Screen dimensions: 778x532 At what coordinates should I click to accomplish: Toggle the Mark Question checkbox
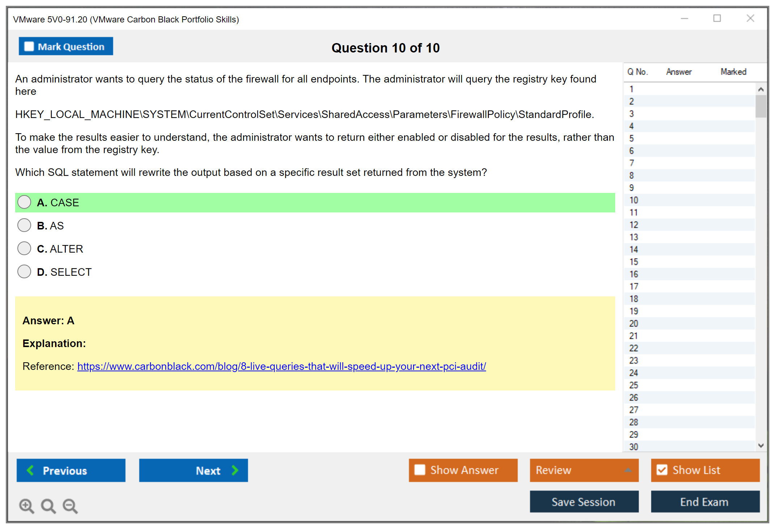pyautogui.click(x=29, y=47)
